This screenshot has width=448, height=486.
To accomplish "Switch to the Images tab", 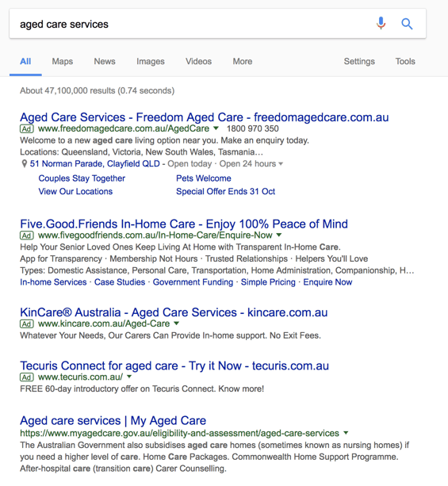I will tap(151, 61).
